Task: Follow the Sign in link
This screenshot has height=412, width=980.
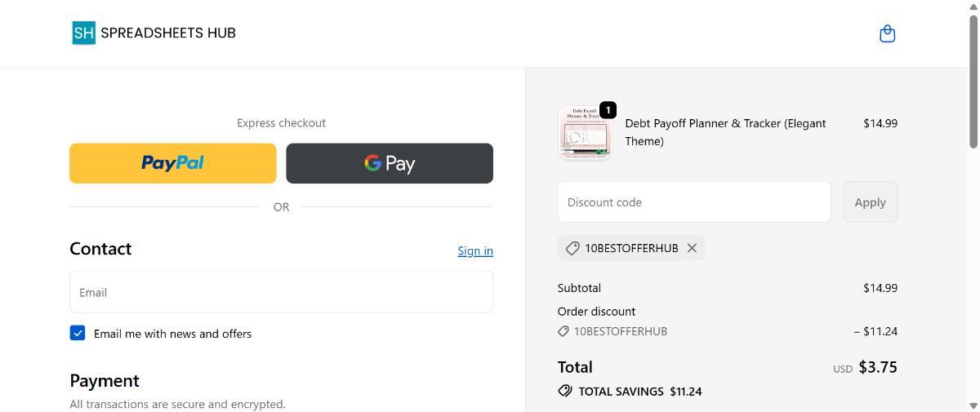Action: click(x=474, y=250)
